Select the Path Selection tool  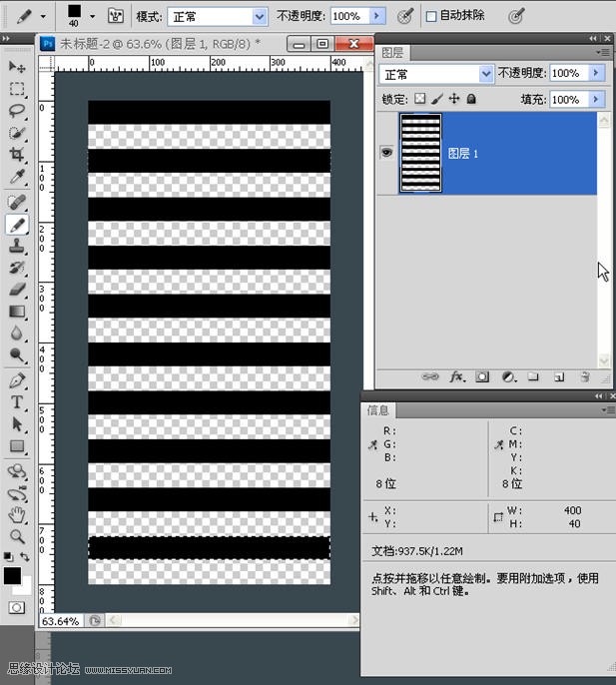pos(17,424)
